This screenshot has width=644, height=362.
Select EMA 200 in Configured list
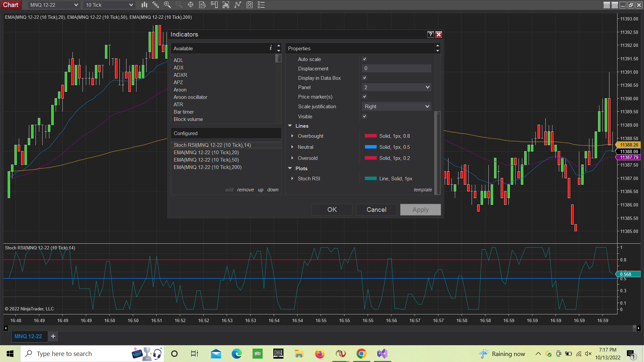point(208,167)
